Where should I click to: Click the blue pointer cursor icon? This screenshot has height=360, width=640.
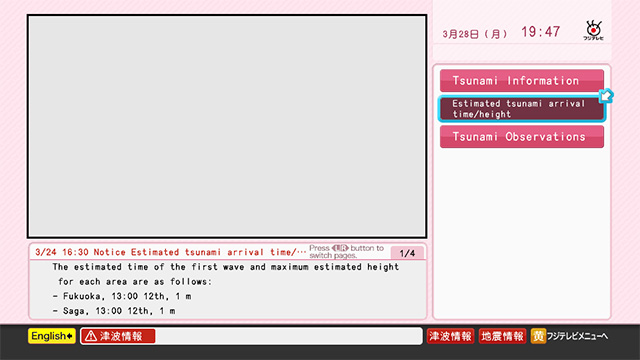[x=606, y=96]
